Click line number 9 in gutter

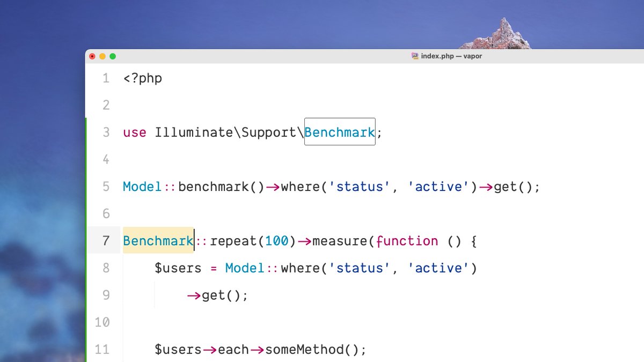[x=106, y=295]
